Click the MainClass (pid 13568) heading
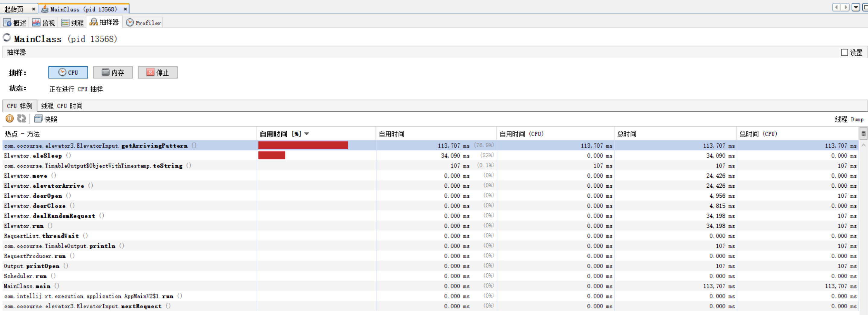This screenshot has width=868, height=315. tap(65, 39)
